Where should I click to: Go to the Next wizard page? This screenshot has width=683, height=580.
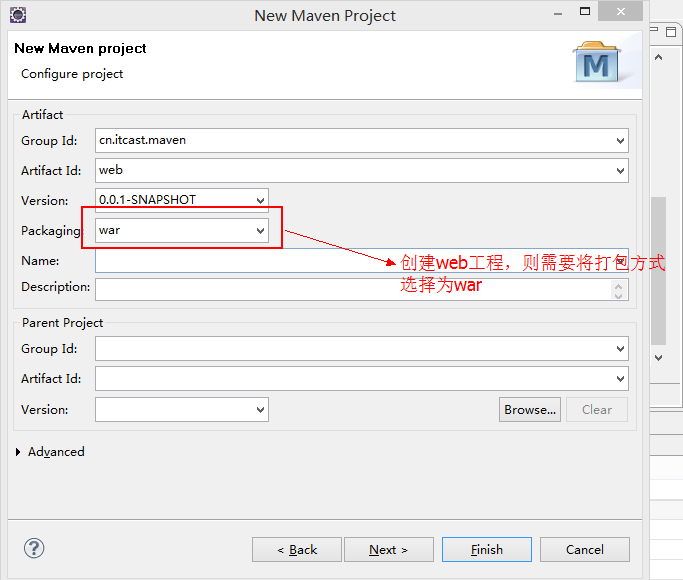pyautogui.click(x=388, y=550)
